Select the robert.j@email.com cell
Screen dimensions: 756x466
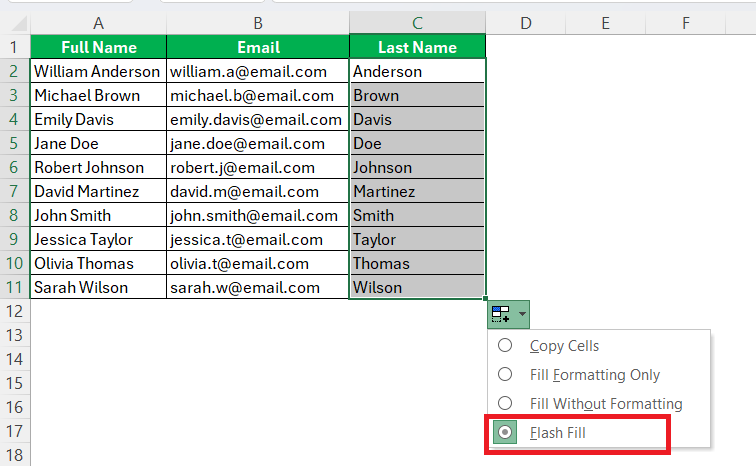click(x=258, y=167)
